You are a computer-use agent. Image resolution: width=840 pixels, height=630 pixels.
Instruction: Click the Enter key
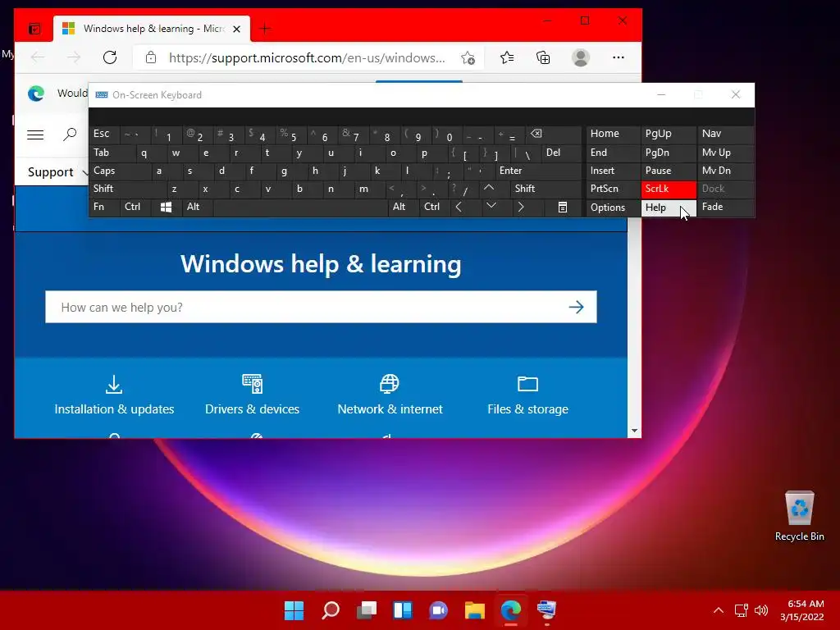(538, 171)
